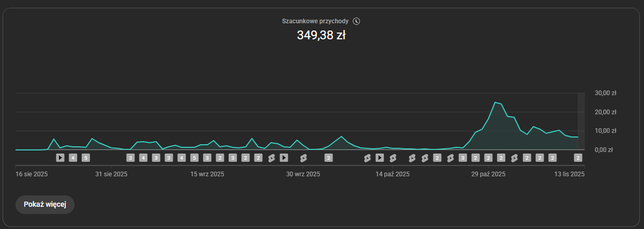
Task: Select the rightmost marker labeled 2
Action: (578, 158)
